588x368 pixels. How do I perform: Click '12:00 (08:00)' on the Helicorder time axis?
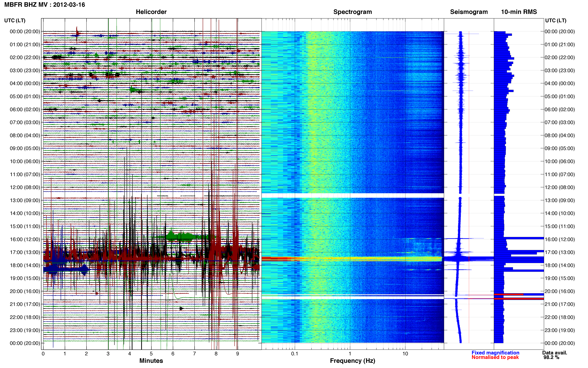25,187
